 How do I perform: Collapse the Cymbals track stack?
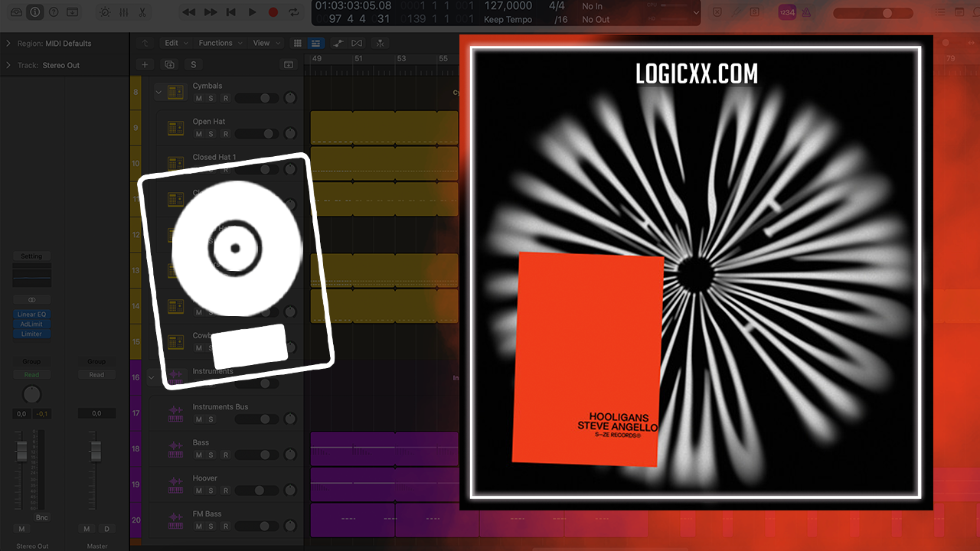(159, 93)
